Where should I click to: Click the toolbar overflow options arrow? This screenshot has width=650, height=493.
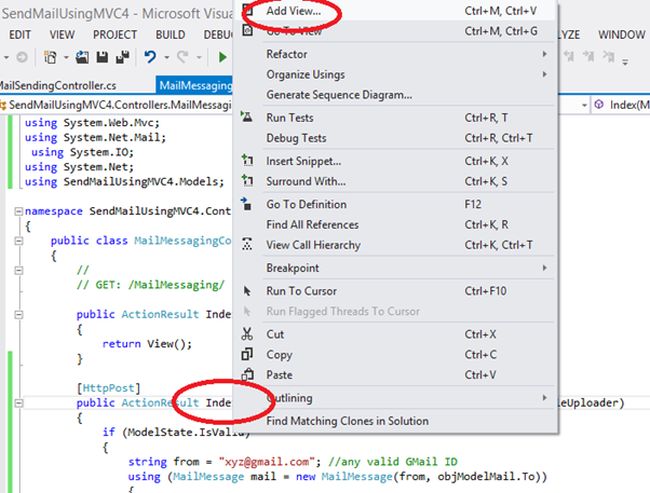tap(625, 62)
